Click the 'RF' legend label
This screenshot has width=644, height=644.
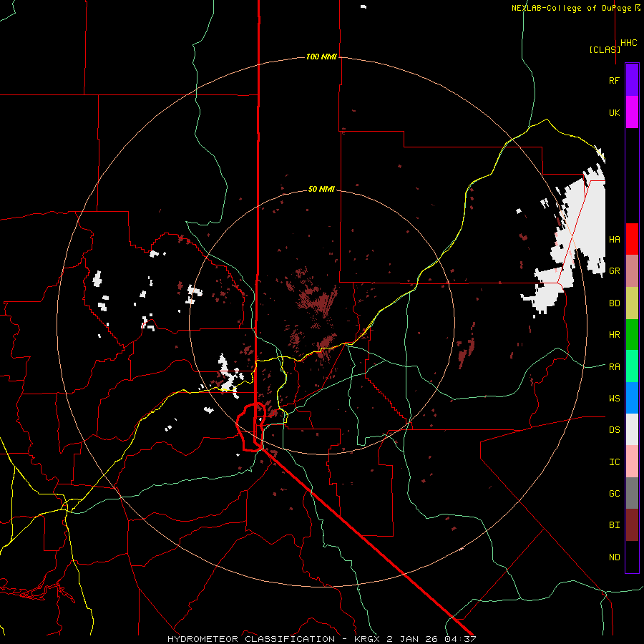(x=614, y=80)
